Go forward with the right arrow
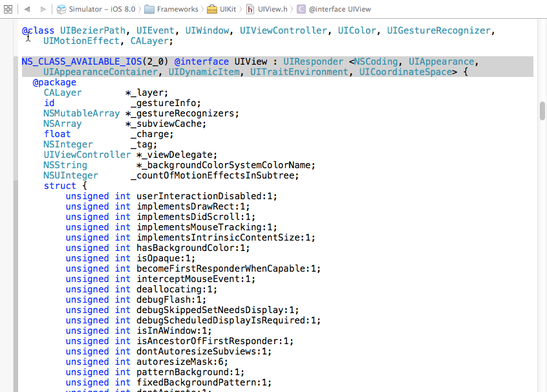547x392 pixels. pos(43,9)
